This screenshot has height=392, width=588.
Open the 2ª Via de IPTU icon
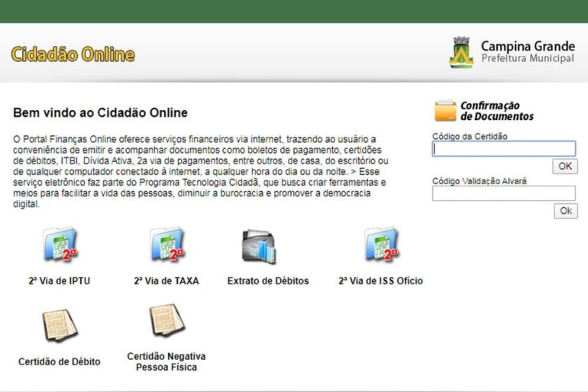60,245
